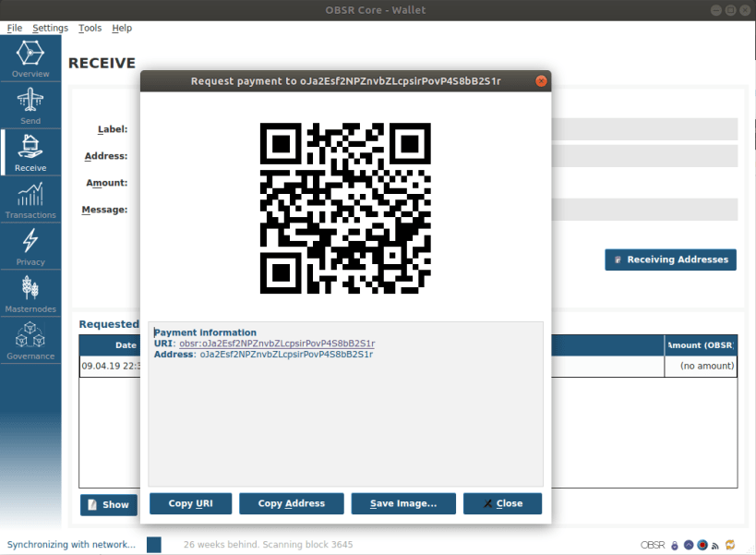
Task: Click the OBSR unit label in status bar
Action: (x=653, y=545)
